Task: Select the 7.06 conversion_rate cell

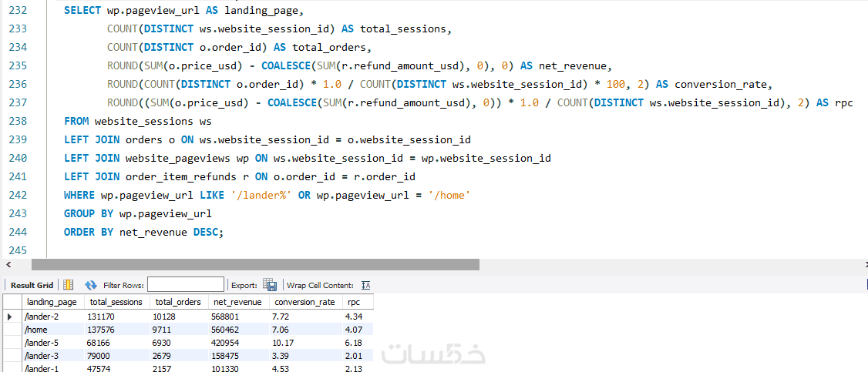Action: [306, 329]
